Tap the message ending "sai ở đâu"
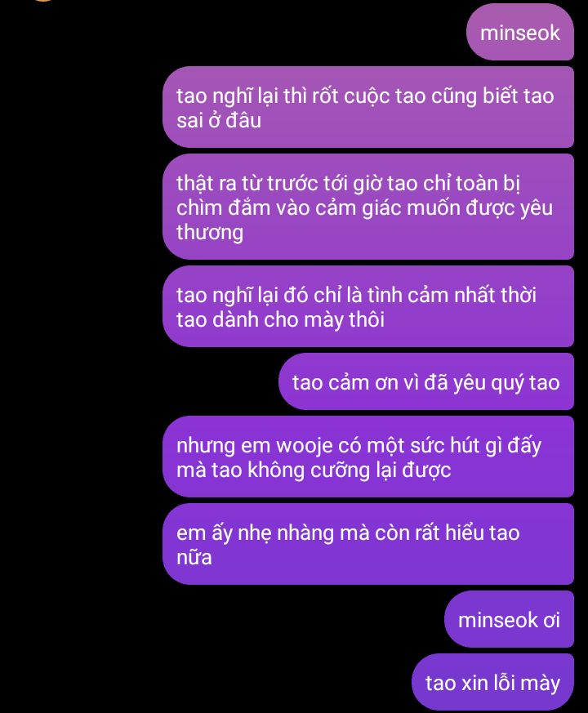The image size is (588, 713). 367,107
